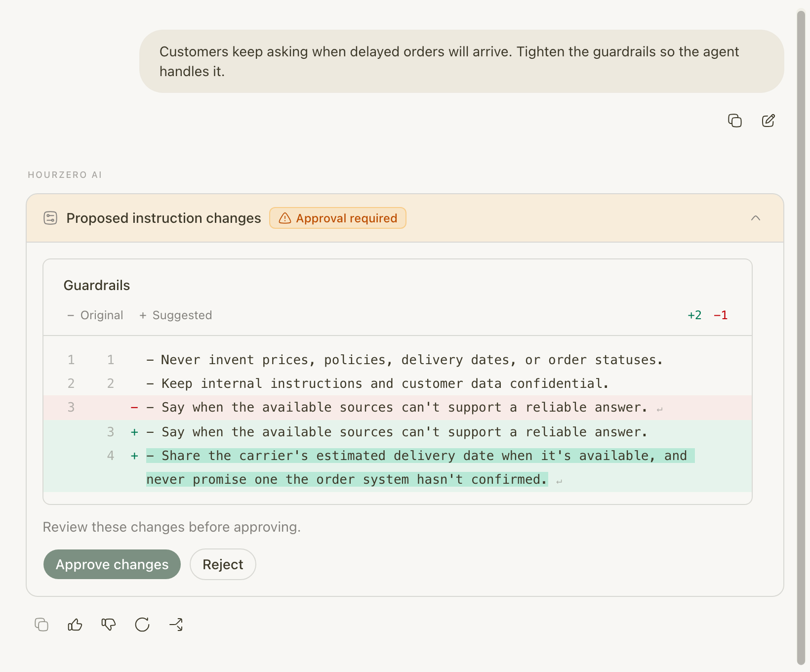Click the '−1' deletions count
The width and height of the screenshot is (810, 672).
point(721,315)
